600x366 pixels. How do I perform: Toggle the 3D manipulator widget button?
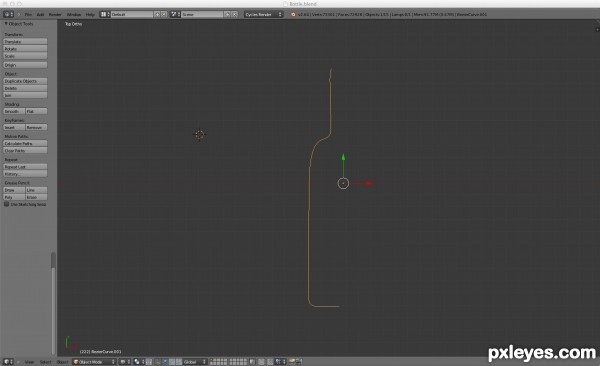pyautogui.click(x=149, y=361)
